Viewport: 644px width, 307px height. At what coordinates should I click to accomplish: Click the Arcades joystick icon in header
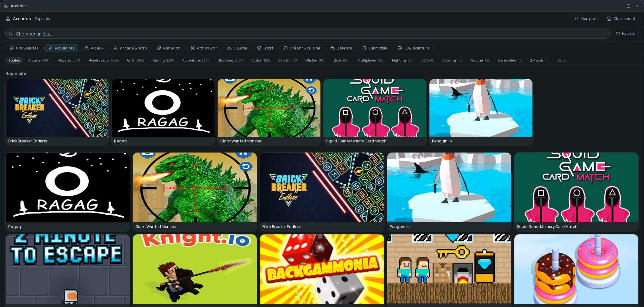click(8, 19)
